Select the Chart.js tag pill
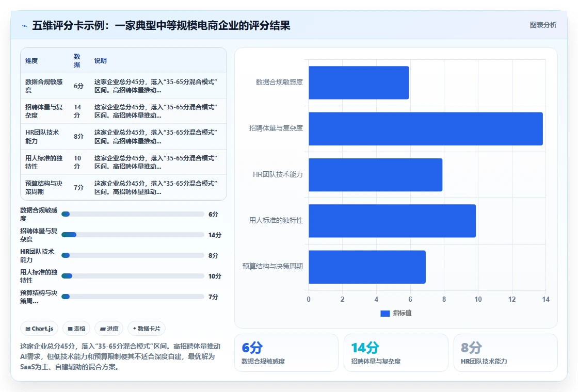 click(39, 329)
